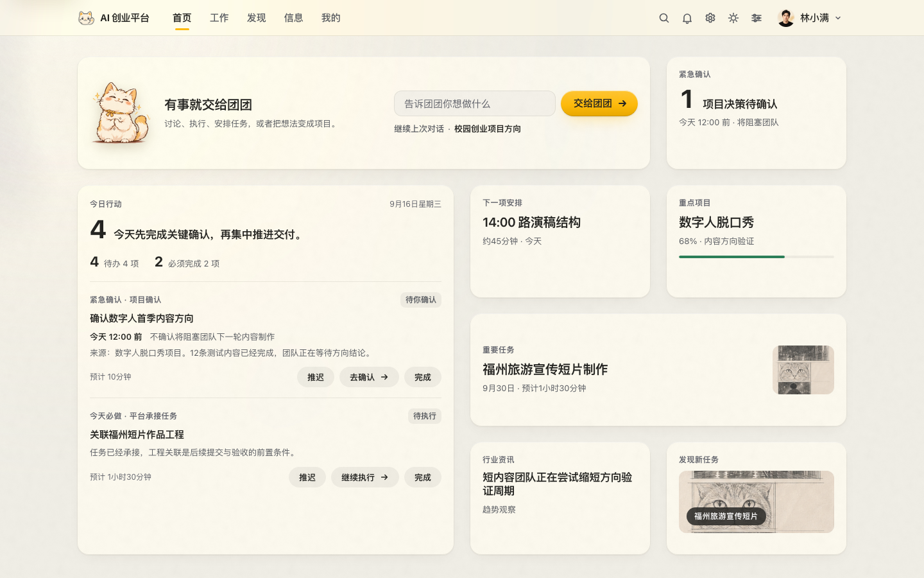Open the settings gear icon
The width and height of the screenshot is (924, 578).
tap(710, 18)
